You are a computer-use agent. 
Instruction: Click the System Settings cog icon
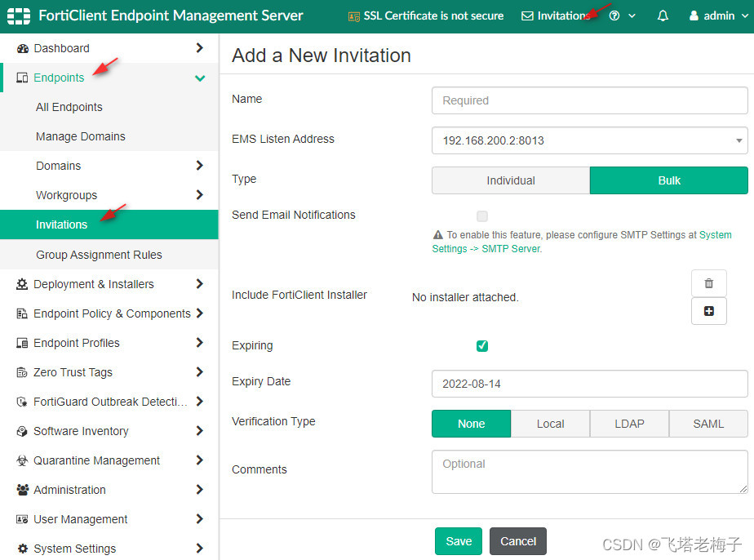(22, 549)
